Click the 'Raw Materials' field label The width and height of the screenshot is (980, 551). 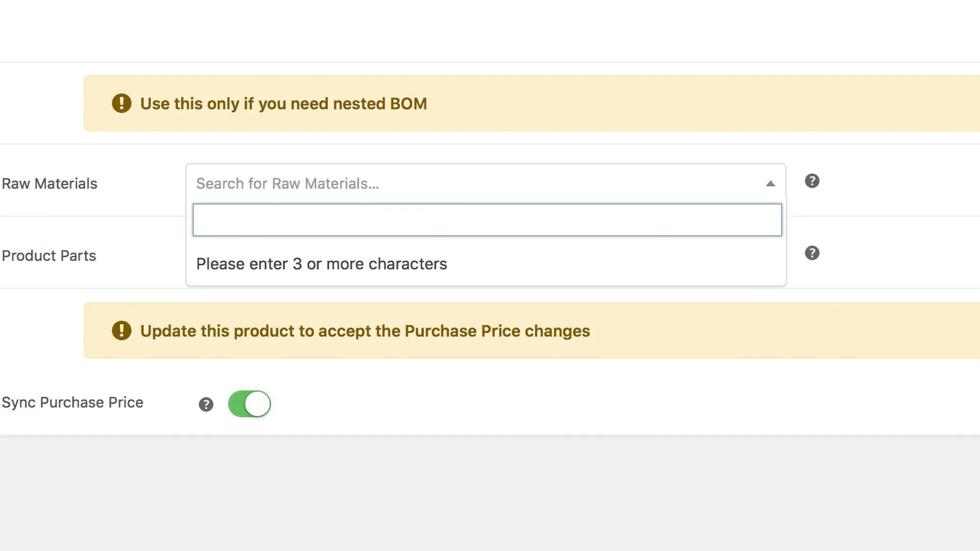tap(50, 184)
